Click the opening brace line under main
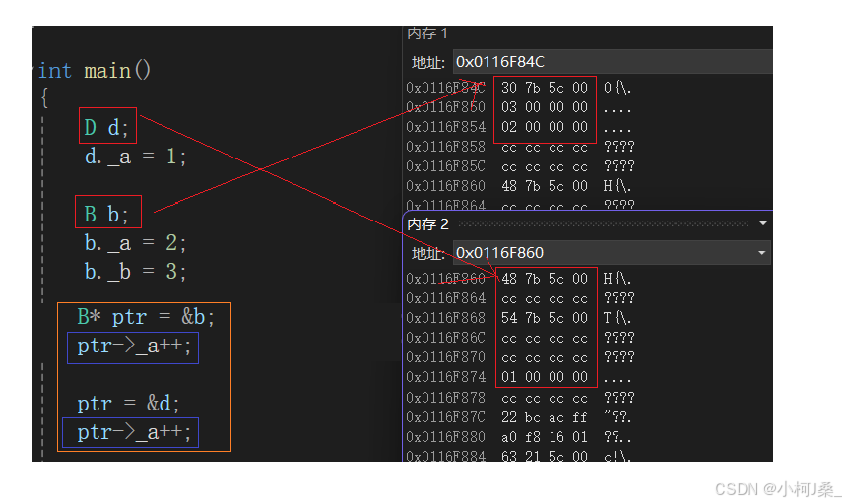 click(x=45, y=98)
